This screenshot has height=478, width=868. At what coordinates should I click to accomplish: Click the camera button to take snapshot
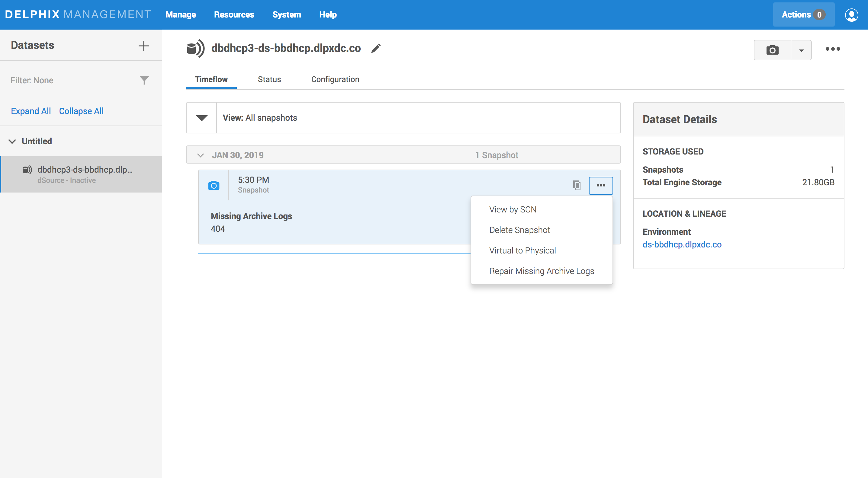point(772,50)
